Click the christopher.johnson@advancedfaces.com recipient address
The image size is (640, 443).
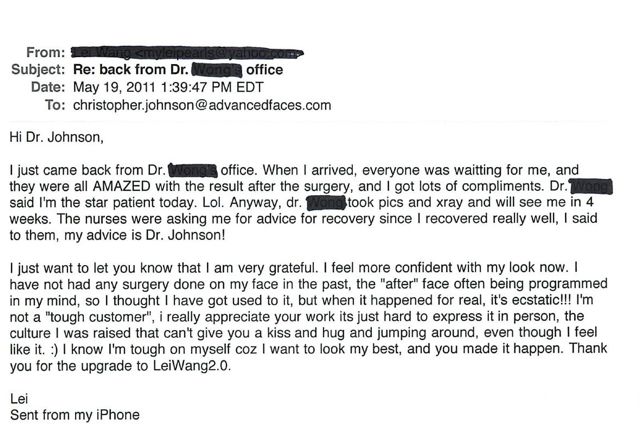coord(202,105)
